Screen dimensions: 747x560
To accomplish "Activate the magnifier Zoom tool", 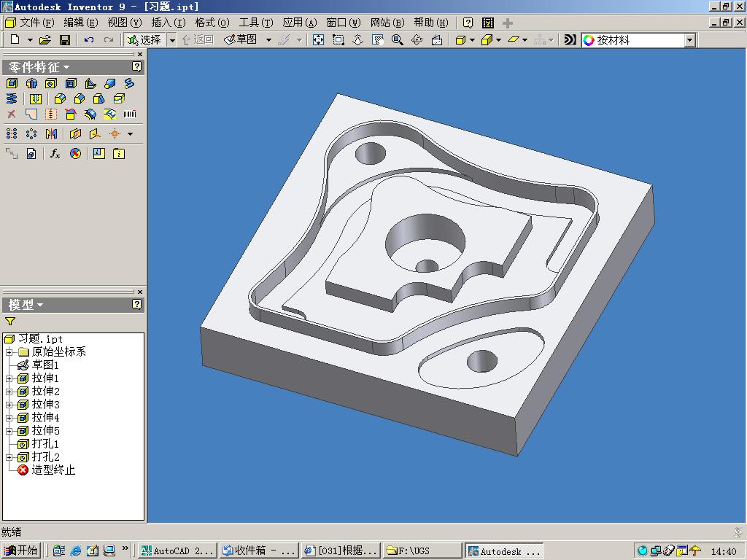I will click(398, 40).
